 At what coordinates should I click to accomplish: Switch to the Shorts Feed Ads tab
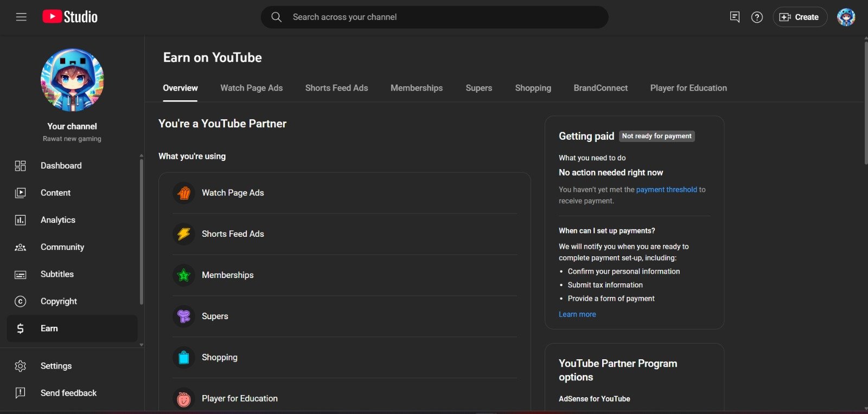coord(336,88)
